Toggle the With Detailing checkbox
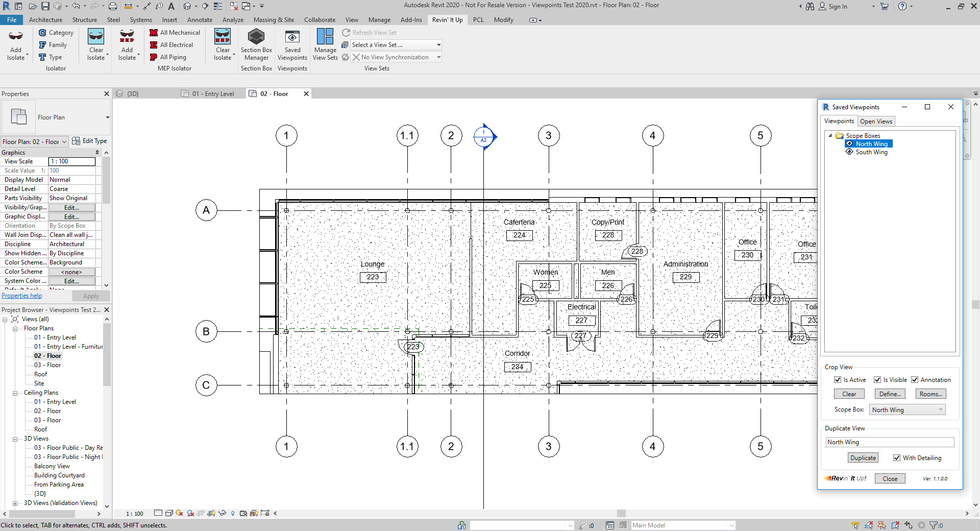This screenshot has width=980, height=531. (897, 458)
